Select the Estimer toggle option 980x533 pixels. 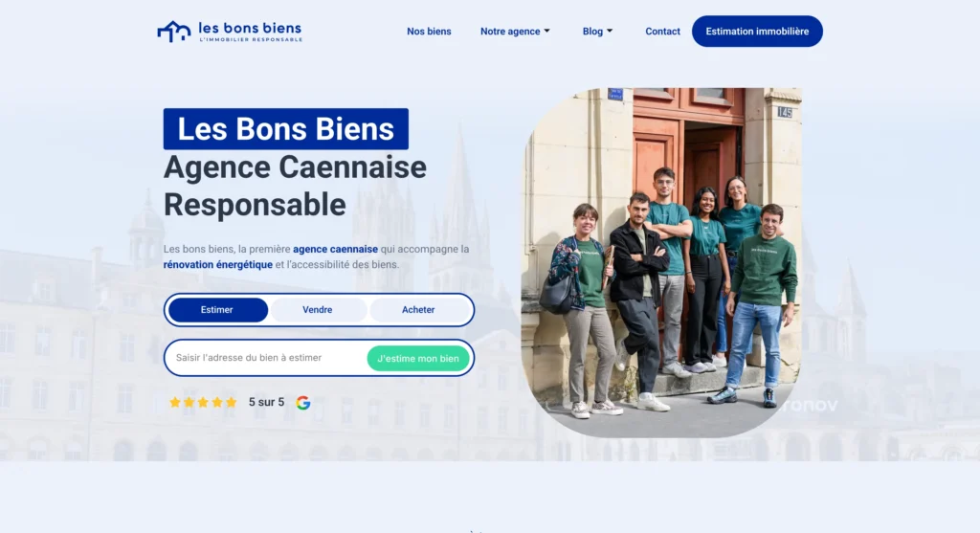pyautogui.click(x=218, y=310)
